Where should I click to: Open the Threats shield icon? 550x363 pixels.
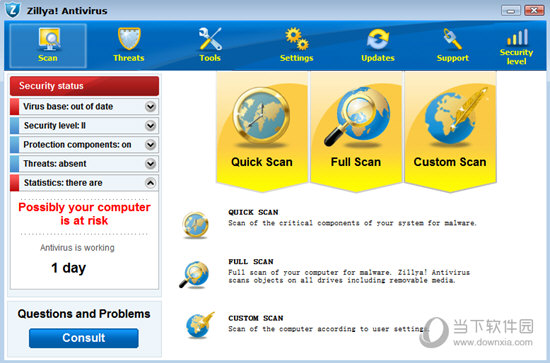pyautogui.click(x=129, y=39)
